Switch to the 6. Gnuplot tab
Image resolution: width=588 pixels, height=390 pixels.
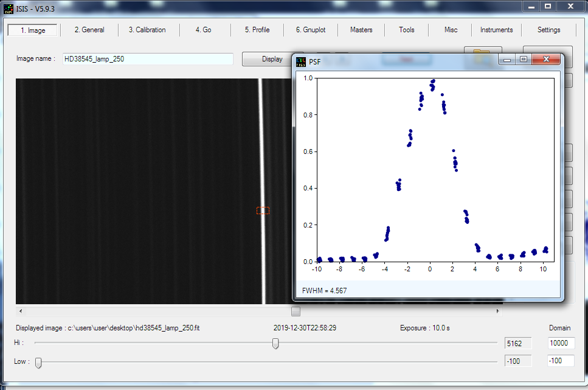(311, 30)
